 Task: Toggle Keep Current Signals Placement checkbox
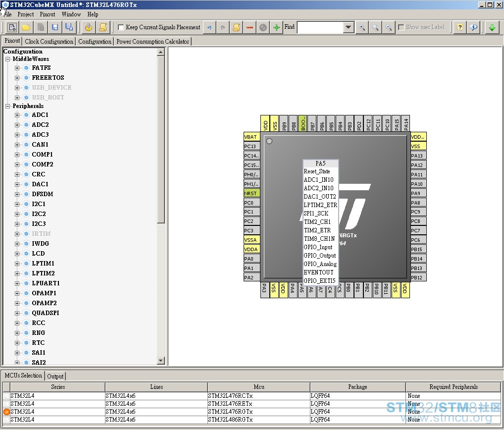121,27
